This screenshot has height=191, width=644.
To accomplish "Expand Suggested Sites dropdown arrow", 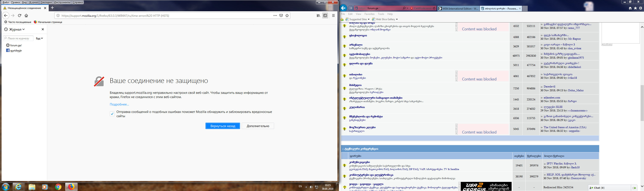I will (369, 20).
